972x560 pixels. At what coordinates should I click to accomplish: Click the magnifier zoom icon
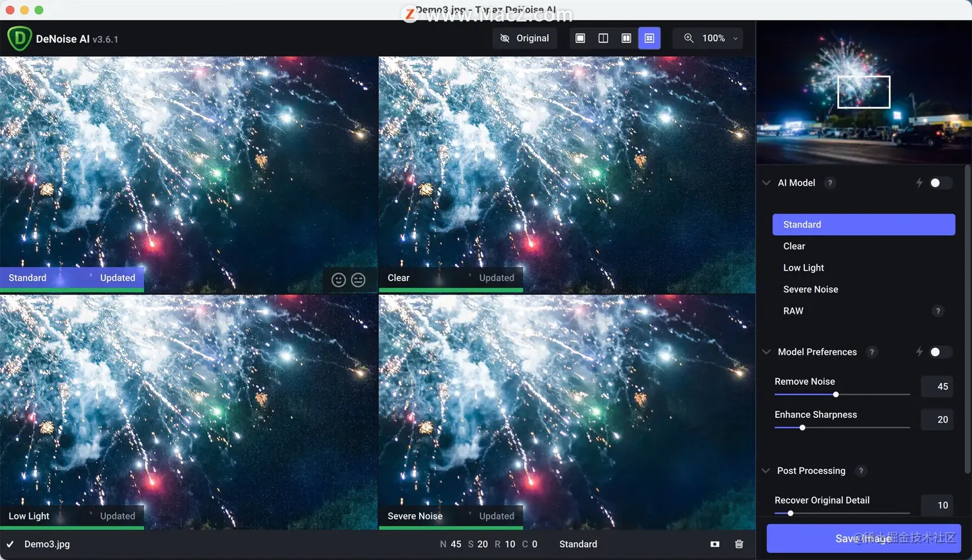688,38
